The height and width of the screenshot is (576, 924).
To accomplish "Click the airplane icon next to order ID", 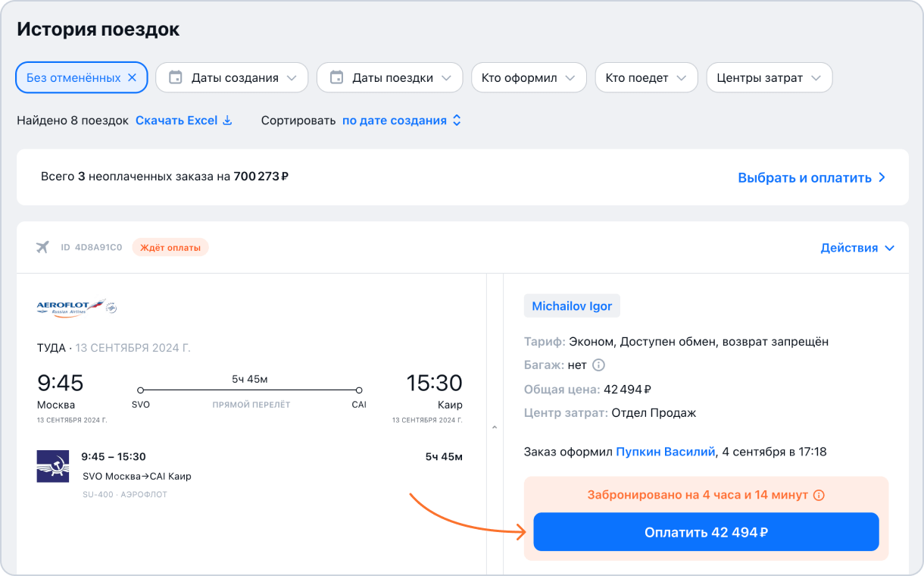I will (x=42, y=247).
